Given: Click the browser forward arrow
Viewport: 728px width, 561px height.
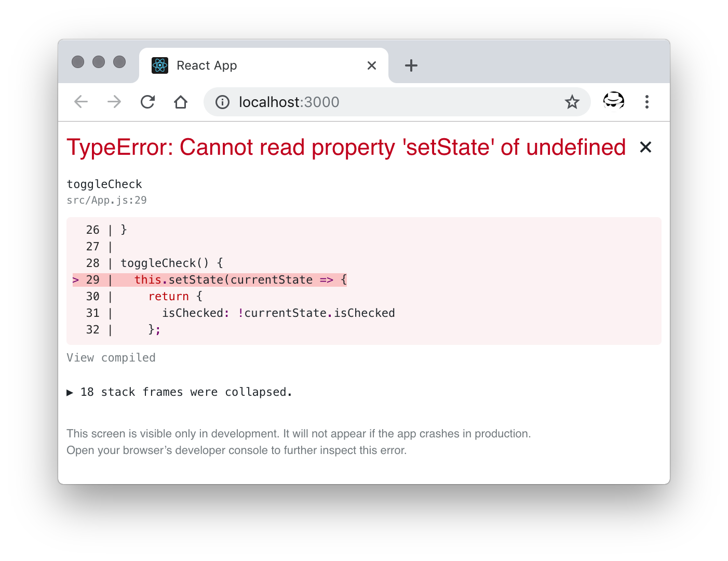Looking at the screenshot, I should [114, 102].
